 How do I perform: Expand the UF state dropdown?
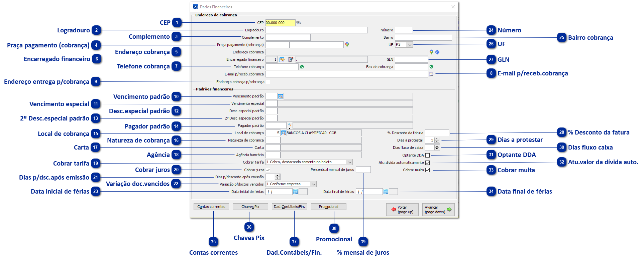coord(410,45)
